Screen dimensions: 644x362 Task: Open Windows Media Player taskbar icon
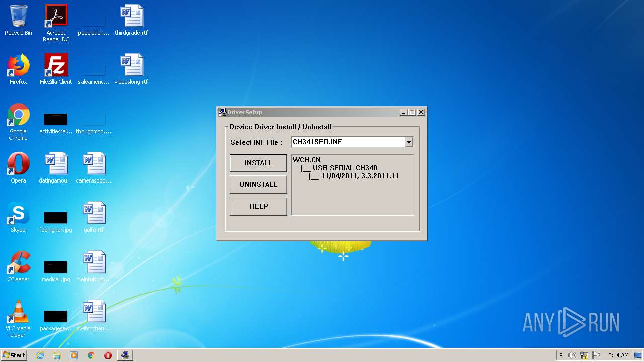coord(74,355)
